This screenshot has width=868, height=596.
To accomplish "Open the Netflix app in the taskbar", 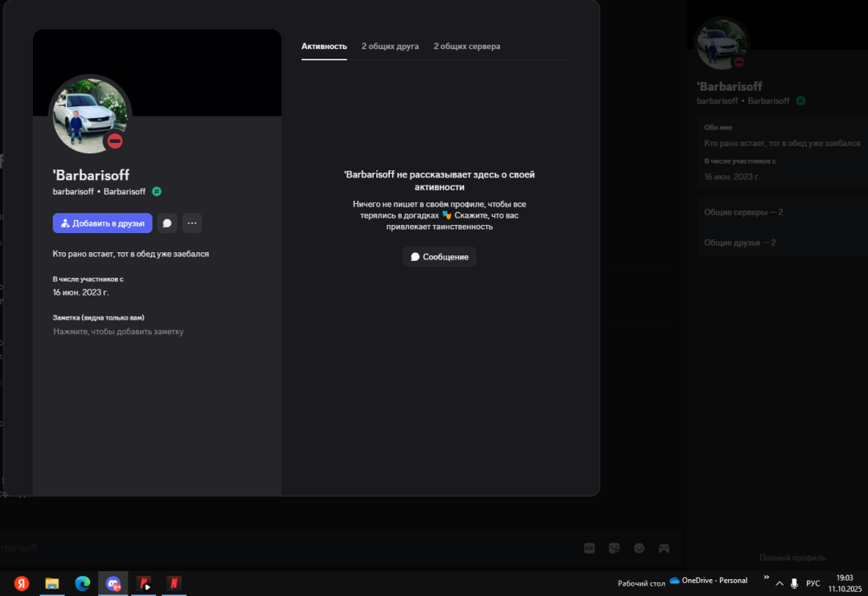I will (173, 584).
